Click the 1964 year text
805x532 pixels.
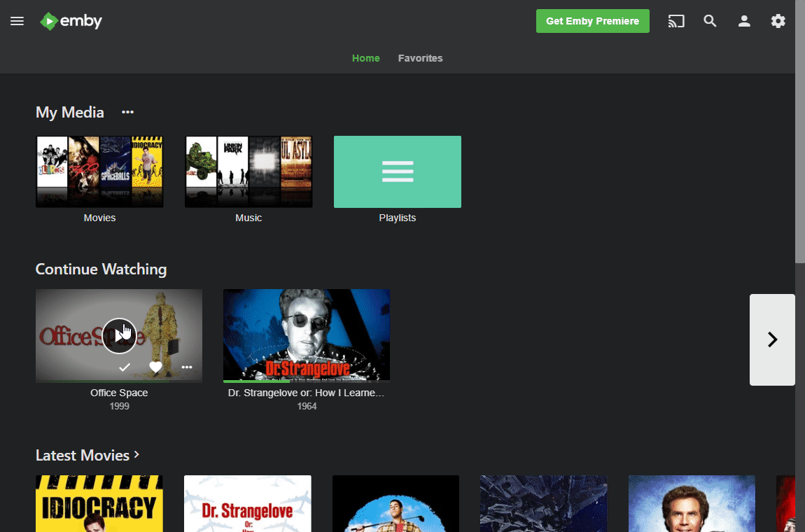[307, 406]
